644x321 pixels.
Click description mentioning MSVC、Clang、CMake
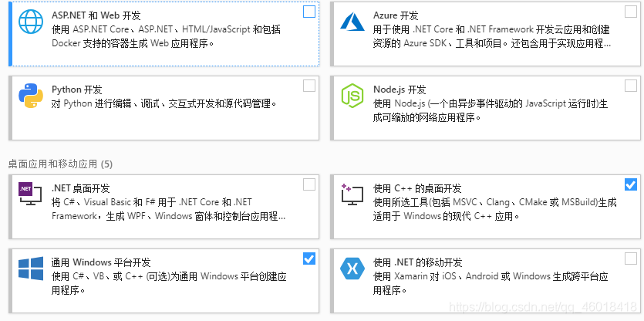[495, 209]
